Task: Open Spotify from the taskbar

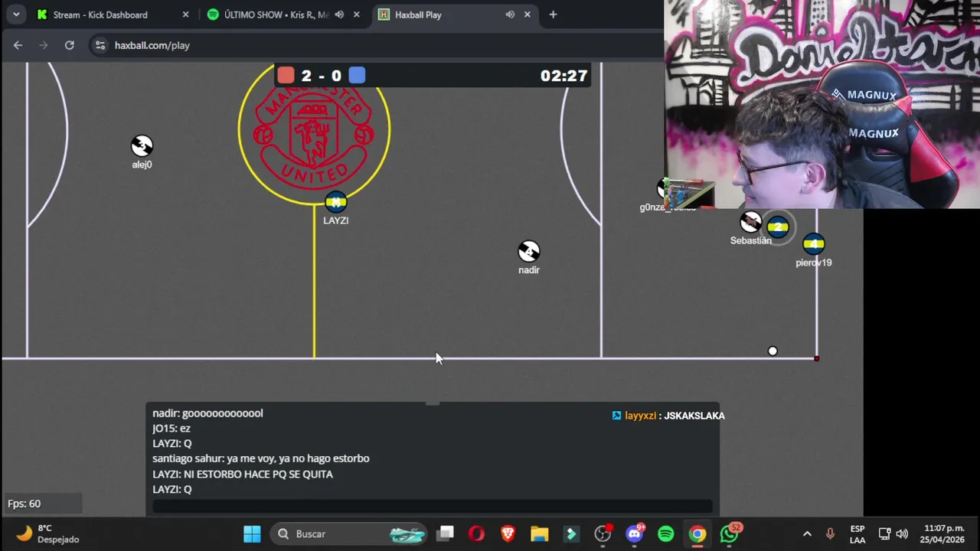Action: [x=666, y=533]
